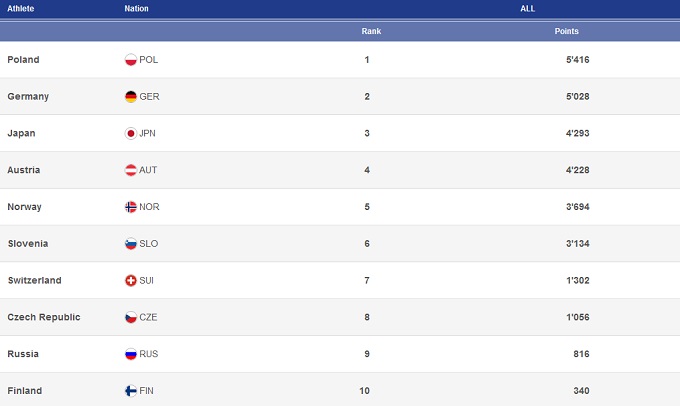Screen dimensions: 680x406
Task: Open the Poland team name
Action: click(x=23, y=60)
